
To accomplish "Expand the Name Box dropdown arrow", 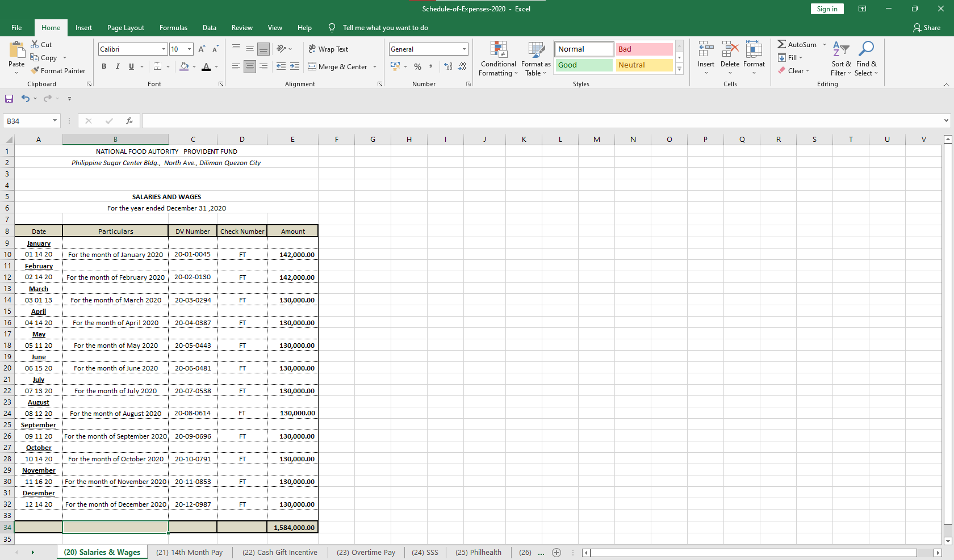I will click(55, 121).
